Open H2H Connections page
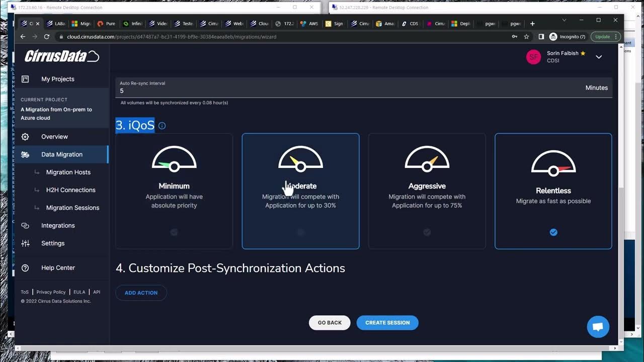644x362 pixels. (70, 190)
